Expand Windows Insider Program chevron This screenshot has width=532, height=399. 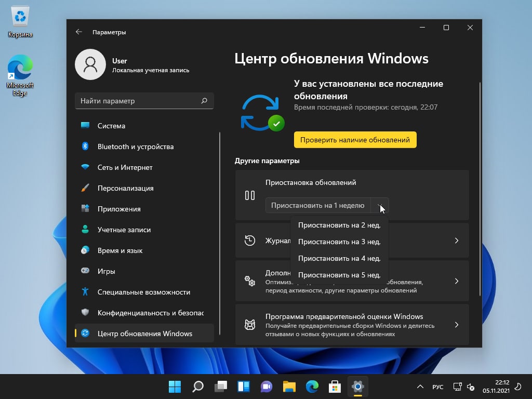coord(456,325)
